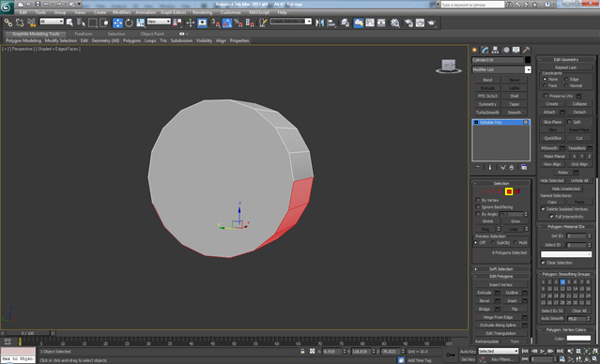Select Element sub-object level icon
Viewport: 600px width, 364px height.
[x=517, y=191]
